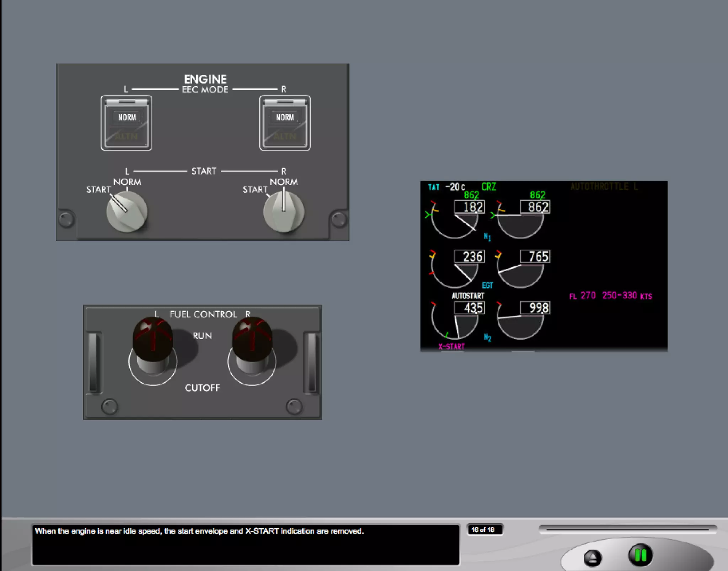Click the eject-style menu button
The width and height of the screenshot is (728, 571).
(592, 557)
